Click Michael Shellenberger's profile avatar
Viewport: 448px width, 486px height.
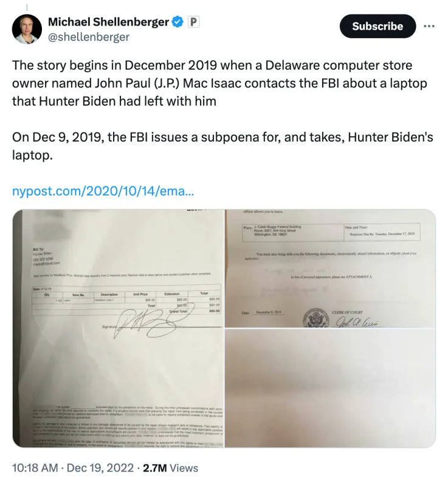click(26, 29)
